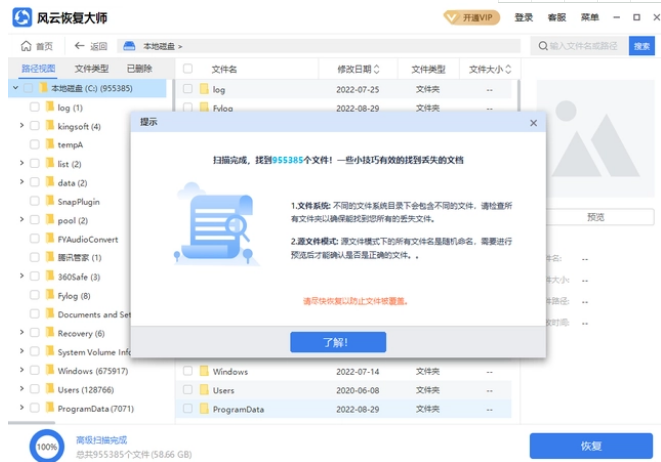Click 登录 to sign in

click(x=524, y=18)
